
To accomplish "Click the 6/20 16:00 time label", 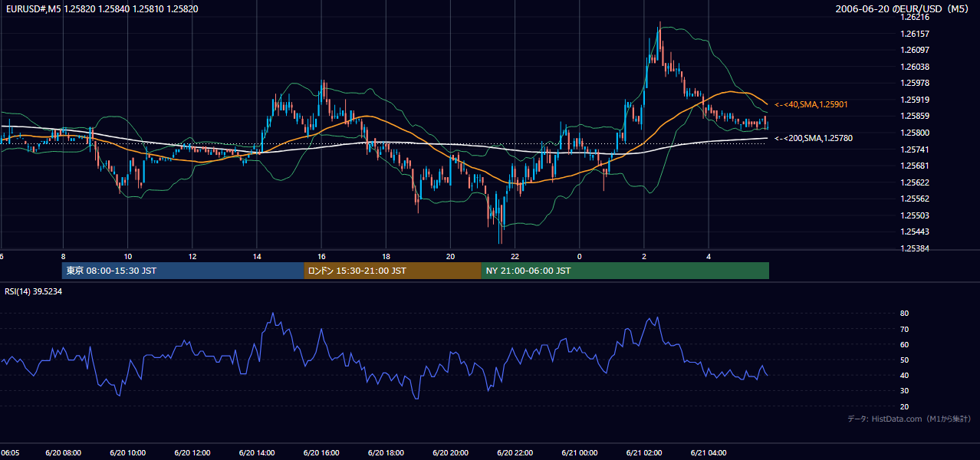I will pos(321,453).
